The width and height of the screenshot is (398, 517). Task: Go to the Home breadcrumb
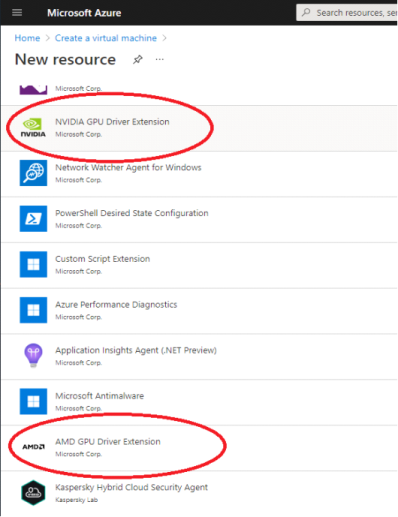click(x=27, y=38)
